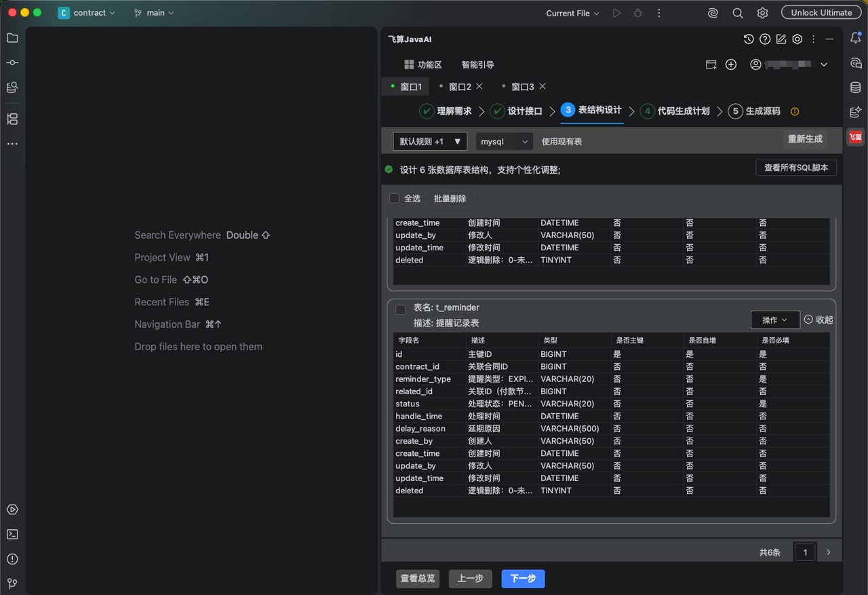This screenshot has width=868, height=595.
Task: Open the 智能引导 tab
Action: 478,64
